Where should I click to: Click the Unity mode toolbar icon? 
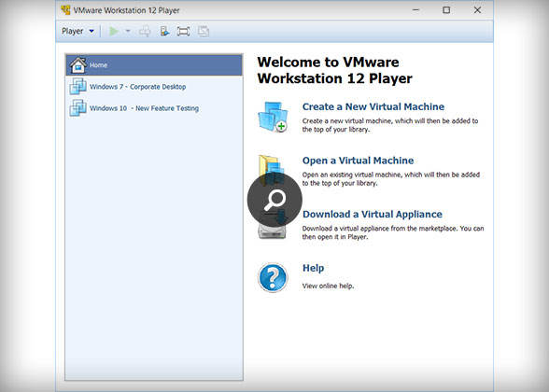[204, 32]
